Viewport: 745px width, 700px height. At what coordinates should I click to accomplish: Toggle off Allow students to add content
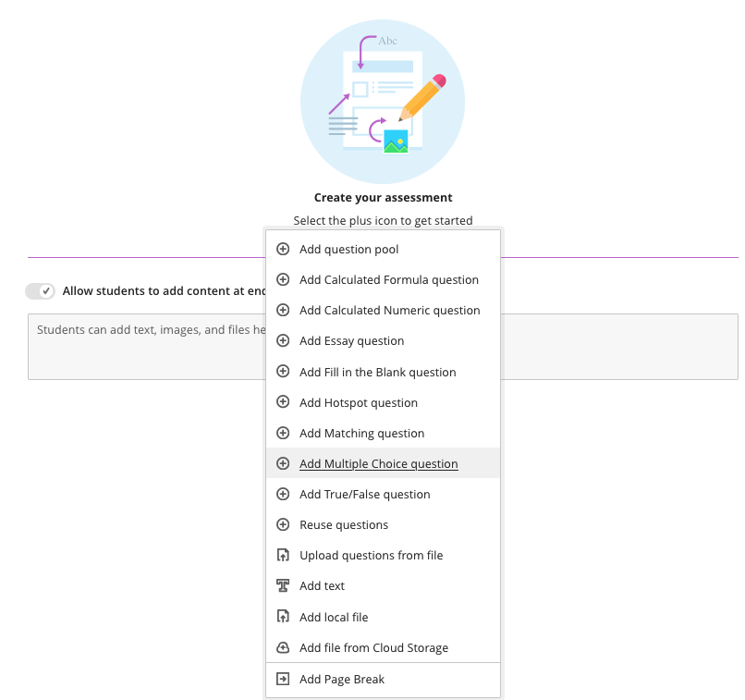tap(40, 290)
